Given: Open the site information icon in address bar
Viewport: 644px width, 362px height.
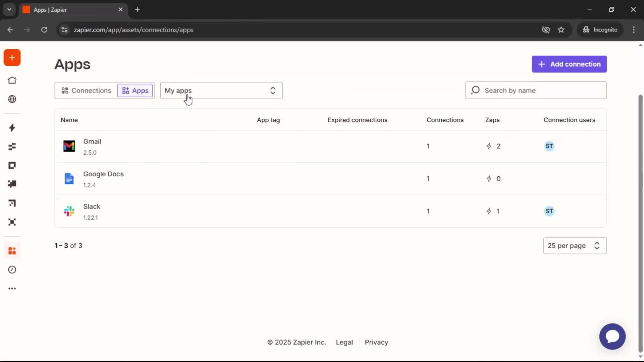Looking at the screenshot, I should click(x=64, y=30).
